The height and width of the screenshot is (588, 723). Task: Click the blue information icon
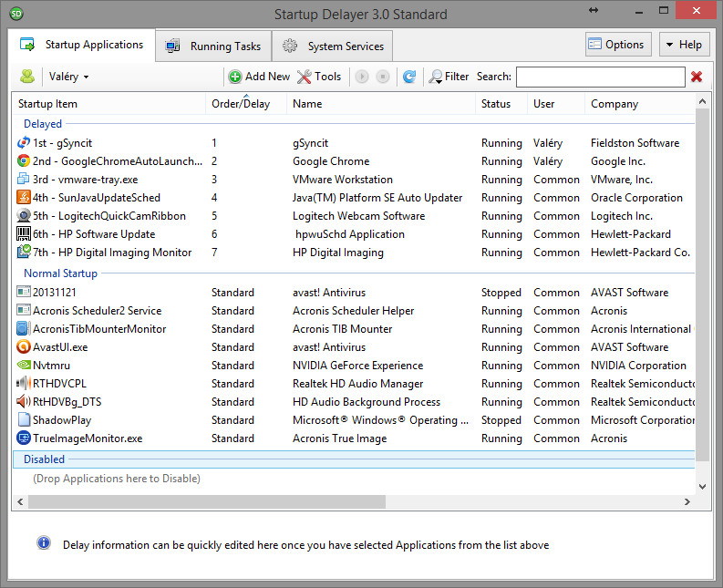[x=44, y=542]
